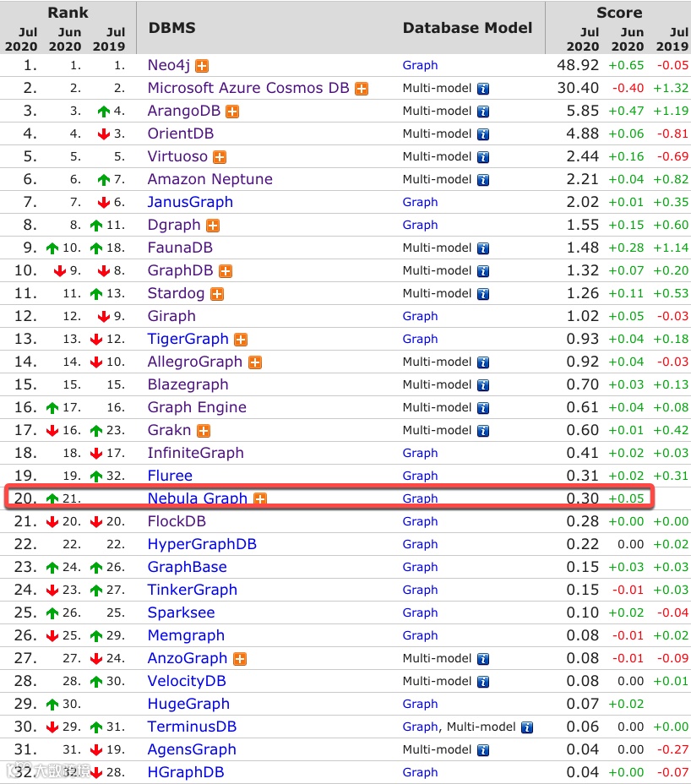Open the Microsoft Azure Cosmos DB link
The height and width of the screenshot is (784, 691).
click(248, 88)
